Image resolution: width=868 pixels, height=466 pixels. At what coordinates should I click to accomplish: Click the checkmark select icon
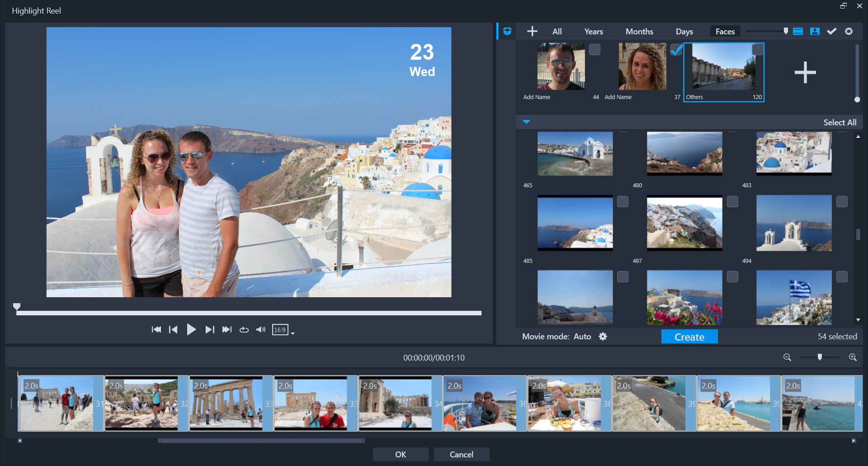[x=832, y=31]
